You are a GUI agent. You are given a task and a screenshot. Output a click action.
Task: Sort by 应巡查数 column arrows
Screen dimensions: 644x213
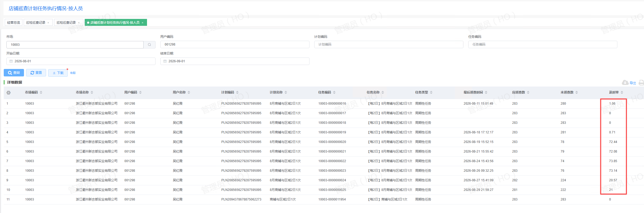coord(528,92)
